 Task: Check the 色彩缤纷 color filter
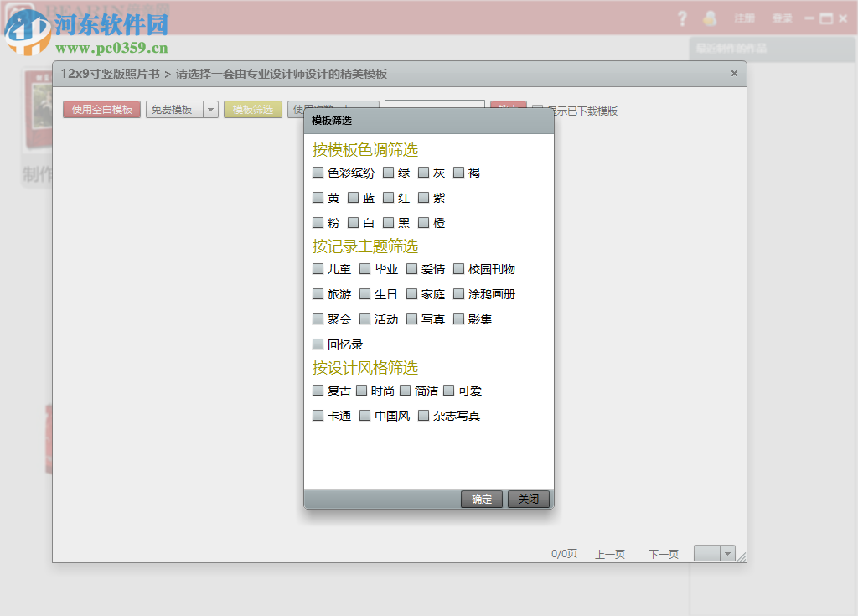318,173
